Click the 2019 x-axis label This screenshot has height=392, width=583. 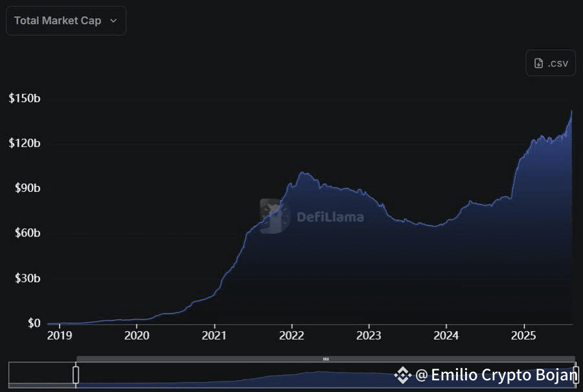point(59,336)
